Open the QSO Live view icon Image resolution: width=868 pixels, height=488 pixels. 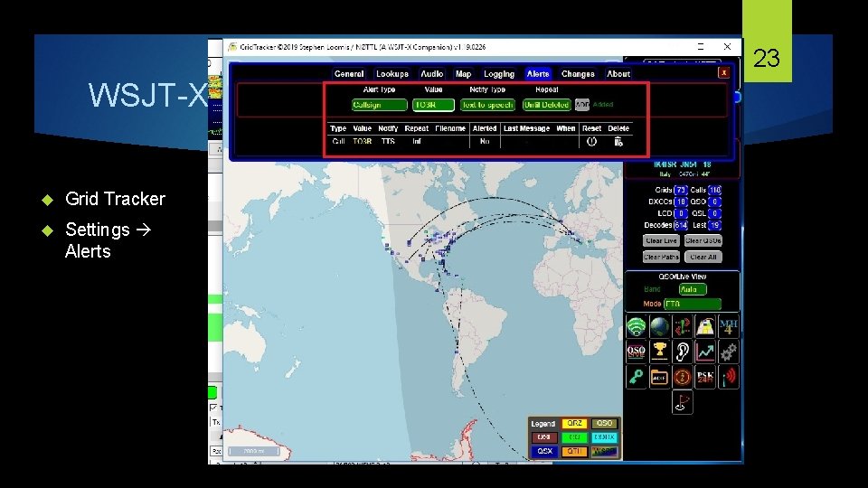tap(636, 352)
